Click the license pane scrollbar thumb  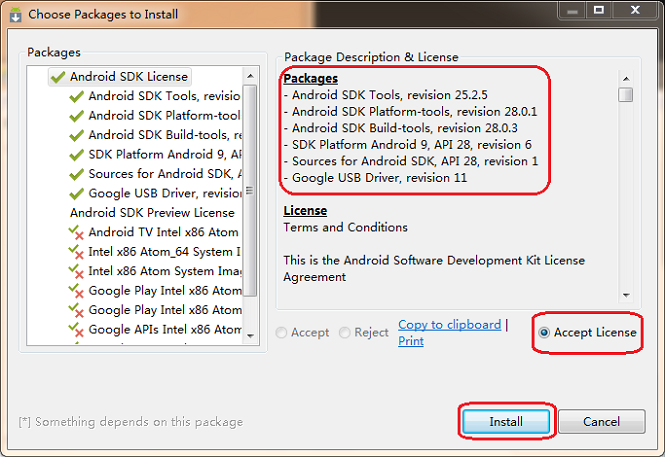(626, 95)
